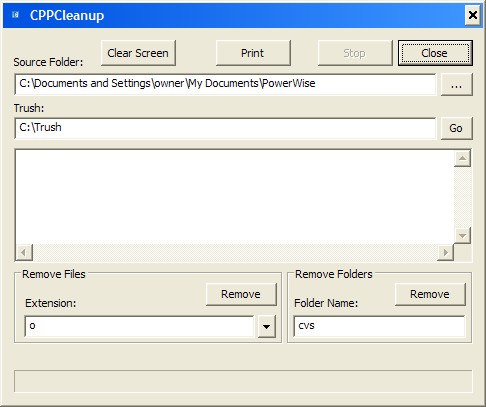Screen dimensions: 486x407
Task: Start cleanup with the Go button
Action: [x=456, y=128]
